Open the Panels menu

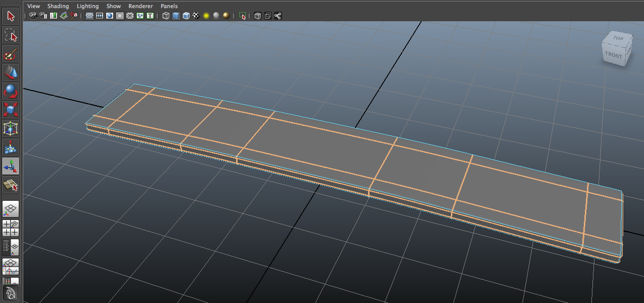[x=169, y=6]
